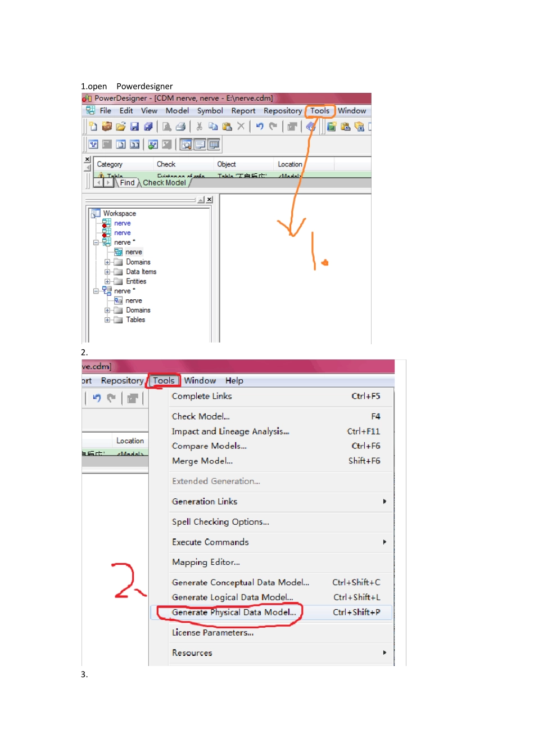Click the Check column header
This screenshot has width=534, height=756.
click(183, 164)
